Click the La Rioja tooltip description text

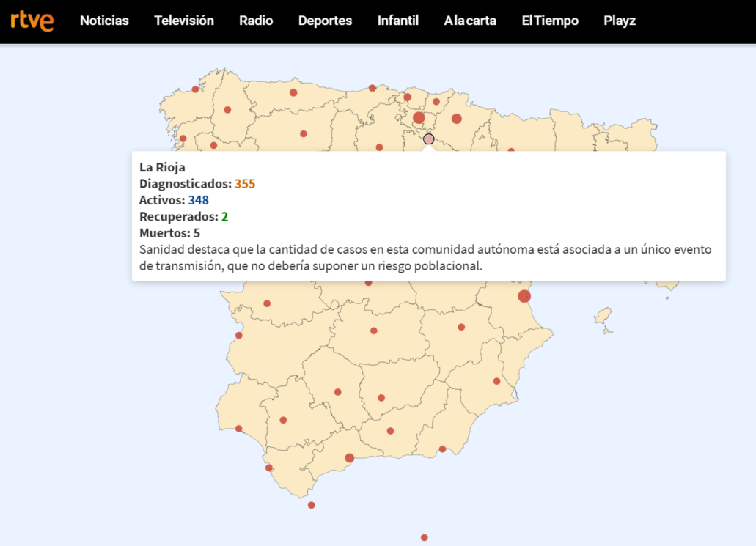pos(425,258)
